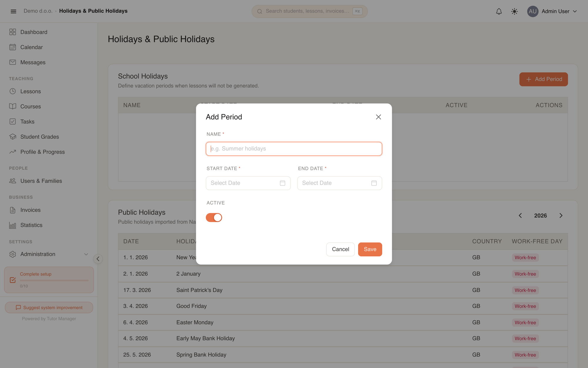Image resolution: width=588 pixels, height=368 pixels.
Task: Click the AU avatar icon
Action: coord(532,11)
